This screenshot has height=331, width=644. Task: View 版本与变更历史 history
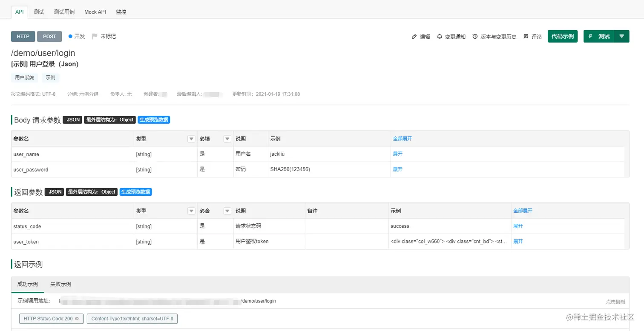coord(494,37)
